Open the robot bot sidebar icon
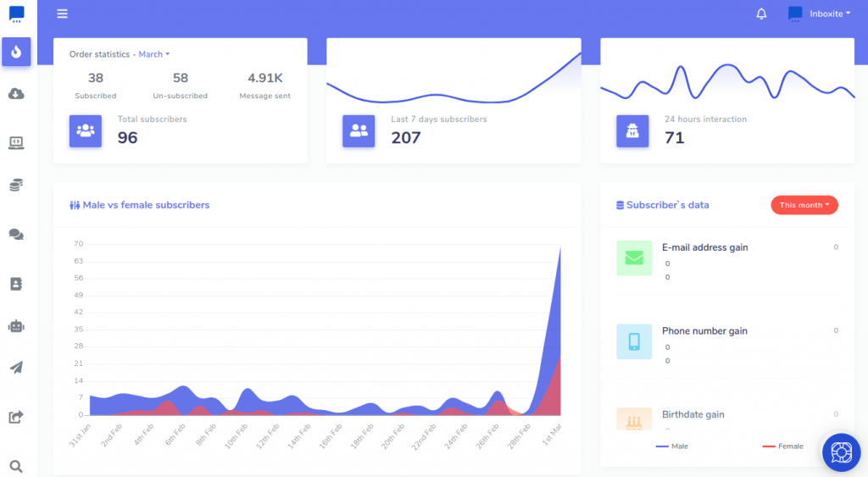Viewport: 868px width, 477px height. (x=16, y=326)
